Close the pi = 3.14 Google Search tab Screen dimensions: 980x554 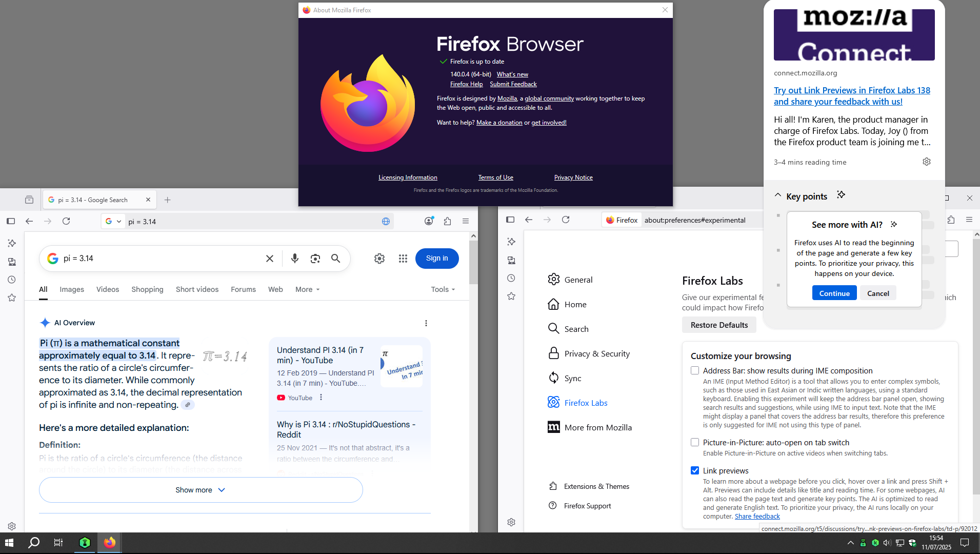tap(148, 200)
